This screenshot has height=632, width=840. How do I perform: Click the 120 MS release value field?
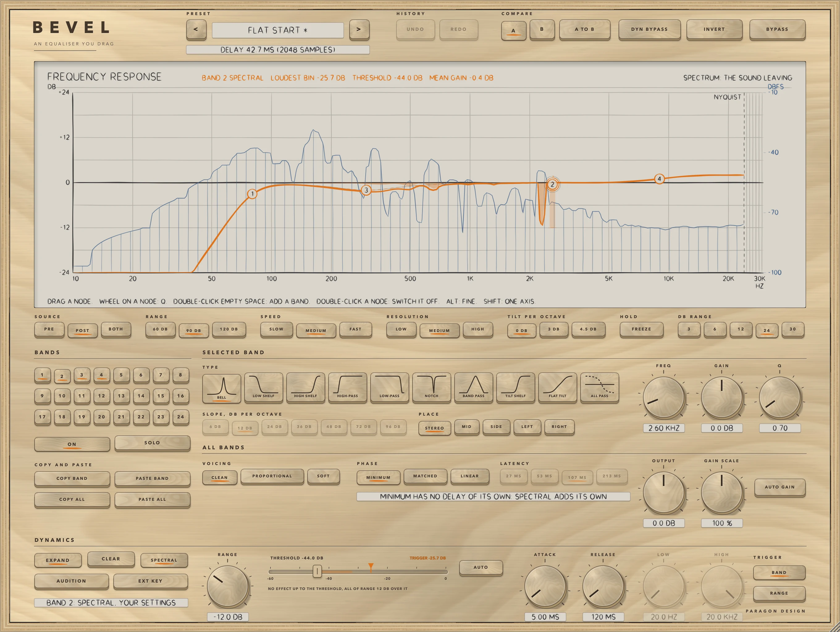click(x=603, y=617)
